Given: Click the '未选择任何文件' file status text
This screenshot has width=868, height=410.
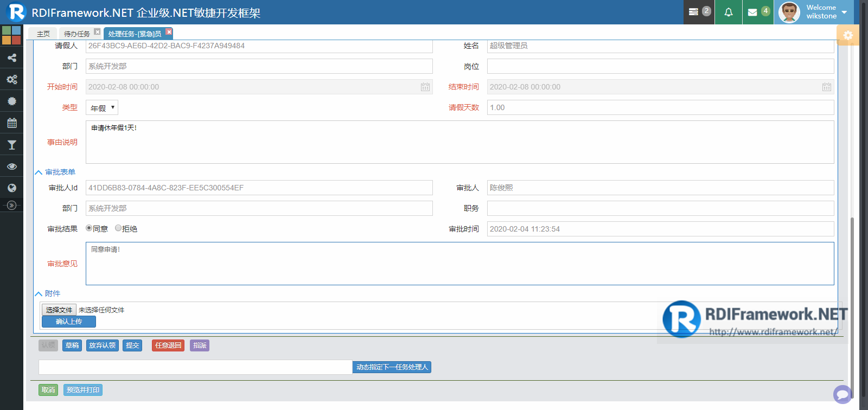Looking at the screenshot, I should pos(101,310).
